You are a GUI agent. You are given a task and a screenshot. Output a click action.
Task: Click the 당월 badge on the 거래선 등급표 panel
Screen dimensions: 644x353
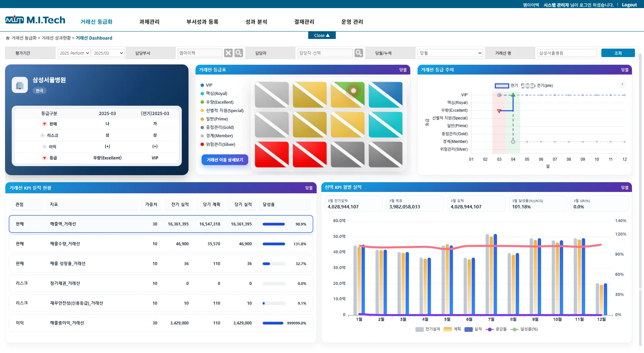point(403,70)
